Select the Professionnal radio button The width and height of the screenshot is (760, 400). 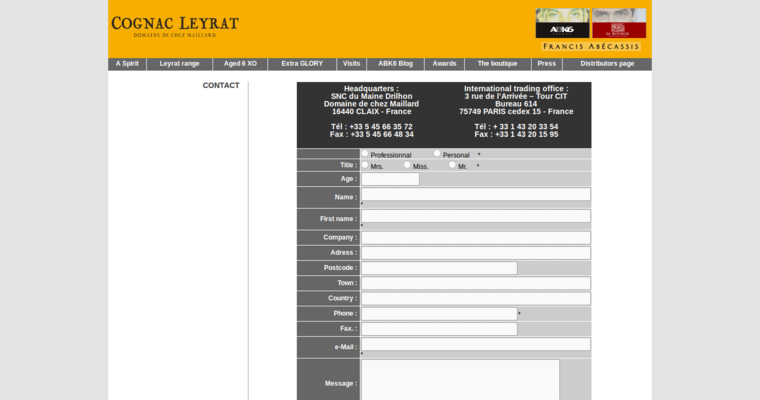(x=365, y=154)
